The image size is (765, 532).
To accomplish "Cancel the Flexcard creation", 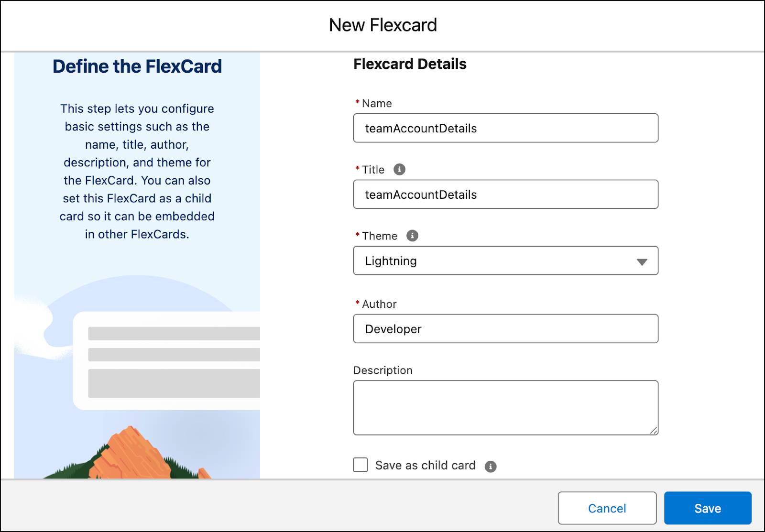I will click(x=607, y=508).
